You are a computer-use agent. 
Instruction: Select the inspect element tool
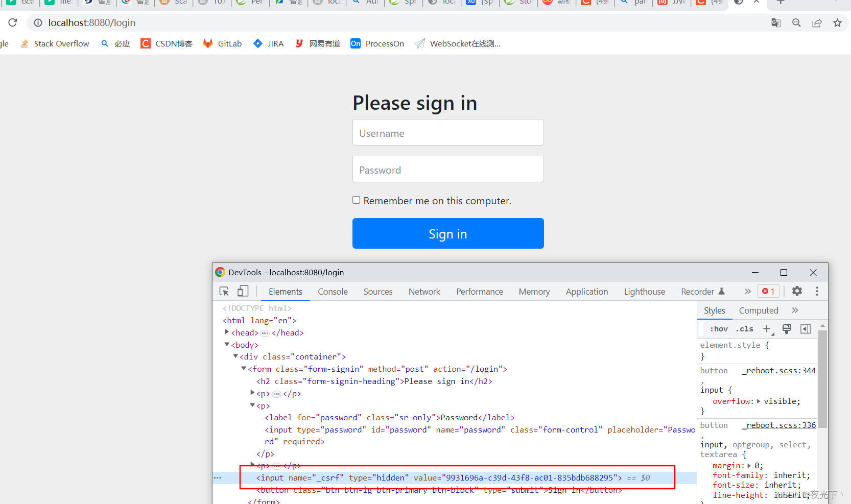[224, 291]
